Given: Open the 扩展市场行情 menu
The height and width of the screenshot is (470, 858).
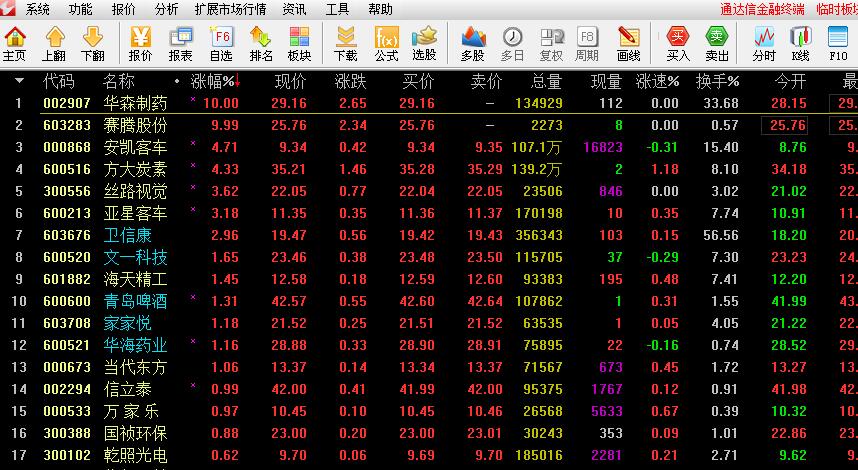Looking at the screenshot, I should 230,9.
